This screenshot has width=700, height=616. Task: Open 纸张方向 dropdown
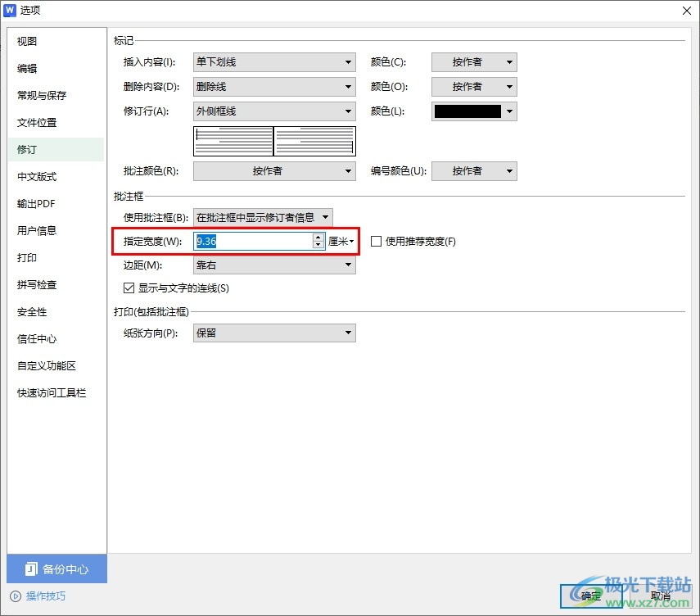point(274,333)
